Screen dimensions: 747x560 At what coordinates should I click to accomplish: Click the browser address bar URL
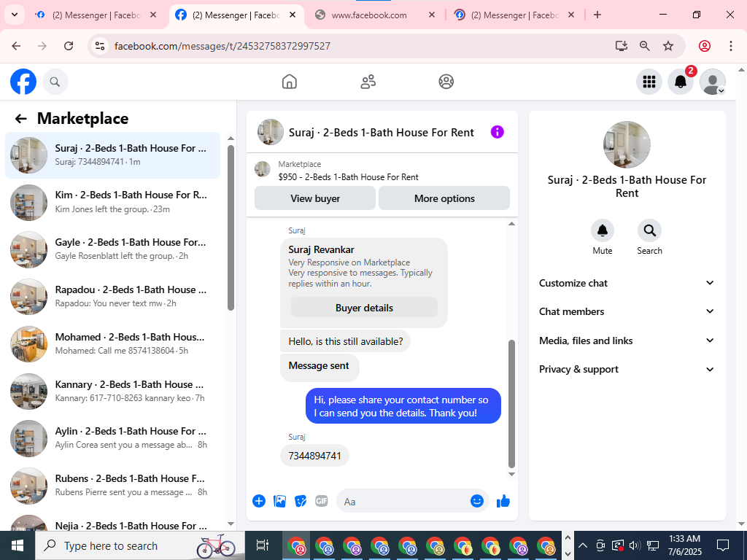click(x=222, y=46)
